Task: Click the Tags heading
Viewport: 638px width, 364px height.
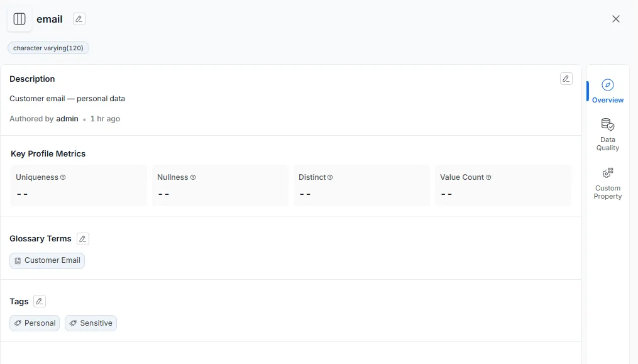Action: (19, 301)
